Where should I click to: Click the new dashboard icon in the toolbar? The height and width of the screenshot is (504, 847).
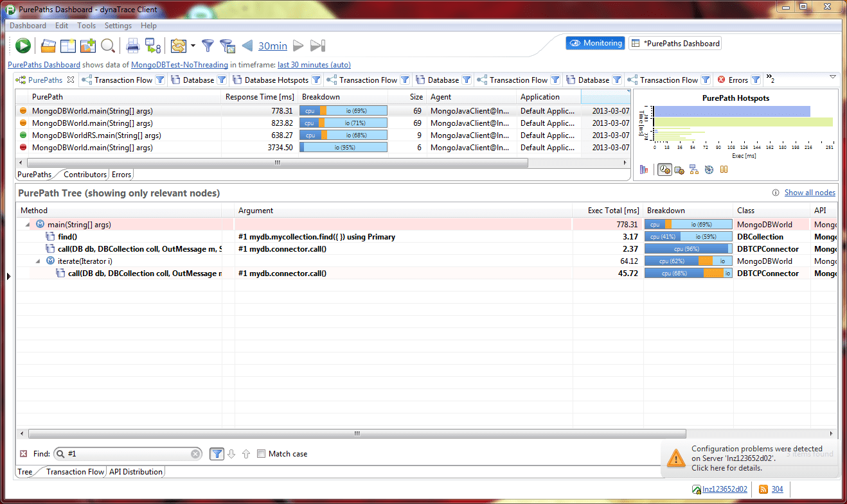click(x=68, y=46)
